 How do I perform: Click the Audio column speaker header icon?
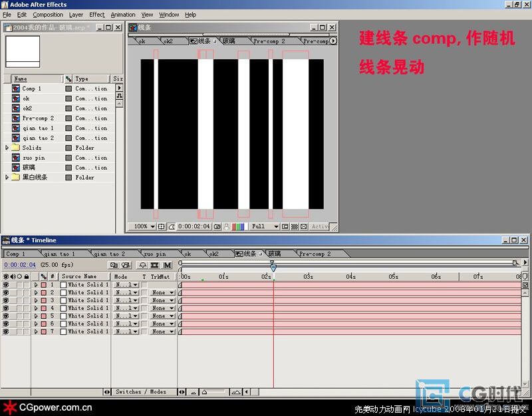[13, 276]
